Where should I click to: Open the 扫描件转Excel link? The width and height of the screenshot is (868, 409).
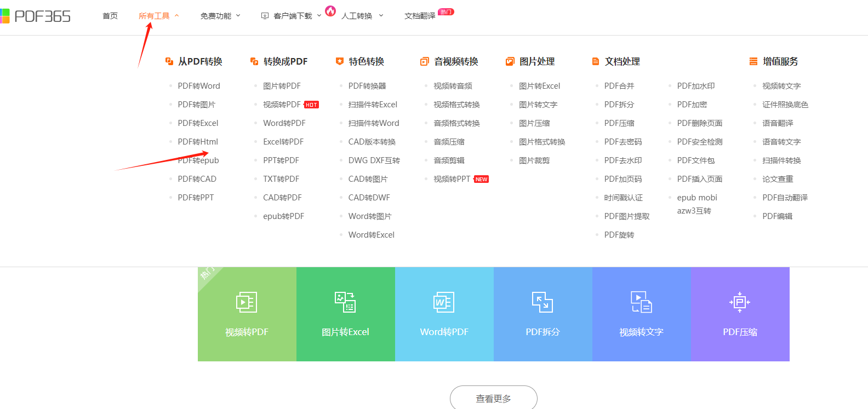click(373, 105)
